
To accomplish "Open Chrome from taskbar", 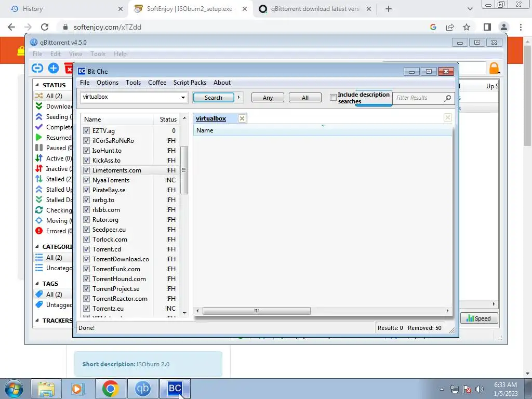I will pos(111,389).
